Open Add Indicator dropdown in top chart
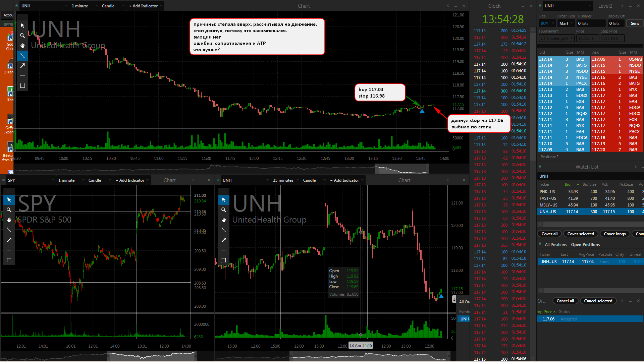 tap(146, 6)
